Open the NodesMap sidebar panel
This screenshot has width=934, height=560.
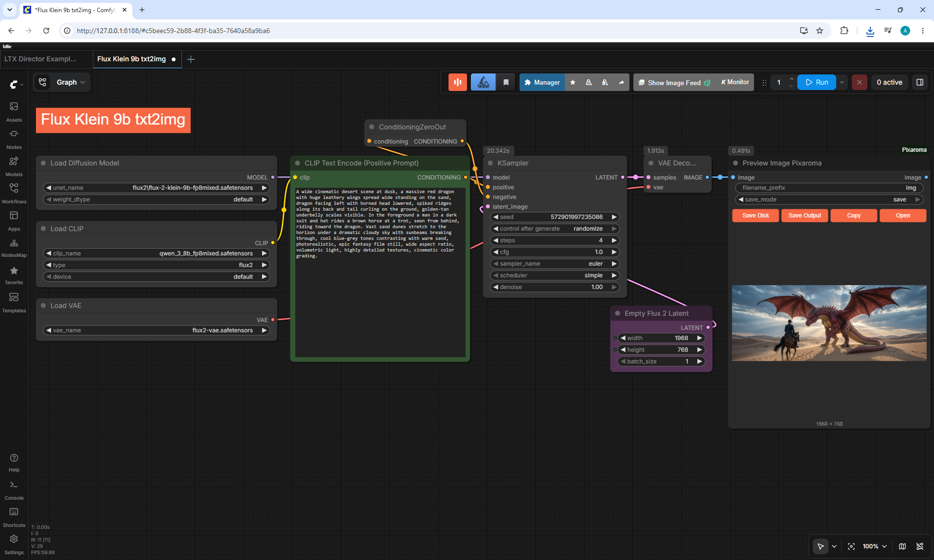(x=14, y=248)
